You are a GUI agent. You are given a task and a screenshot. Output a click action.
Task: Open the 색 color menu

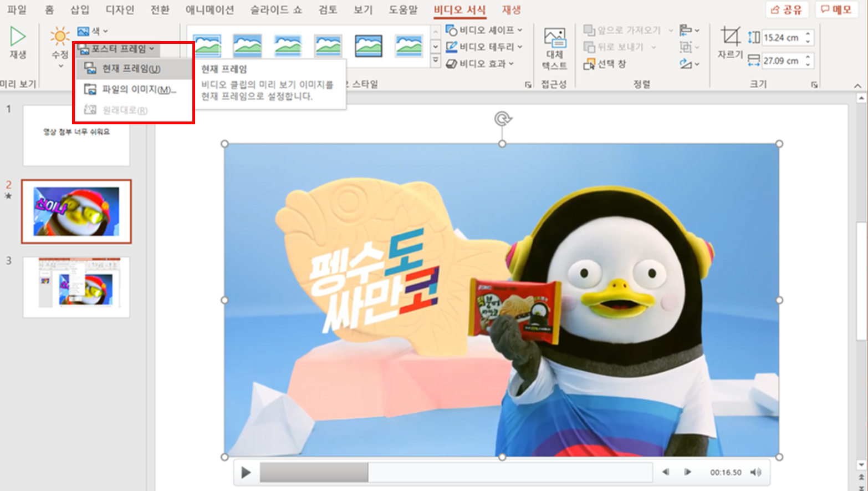[x=93, y=31]
